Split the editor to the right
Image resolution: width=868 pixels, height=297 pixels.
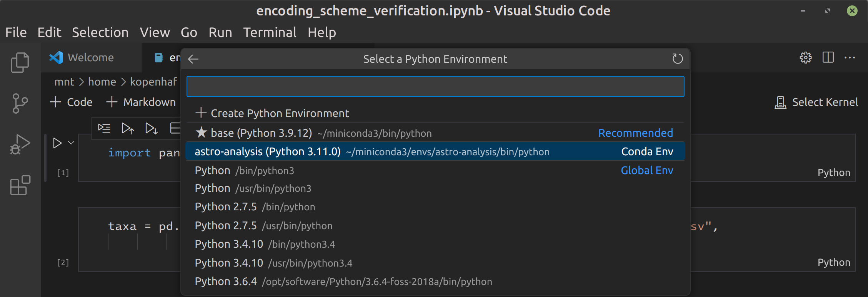(x=828, y=58)
